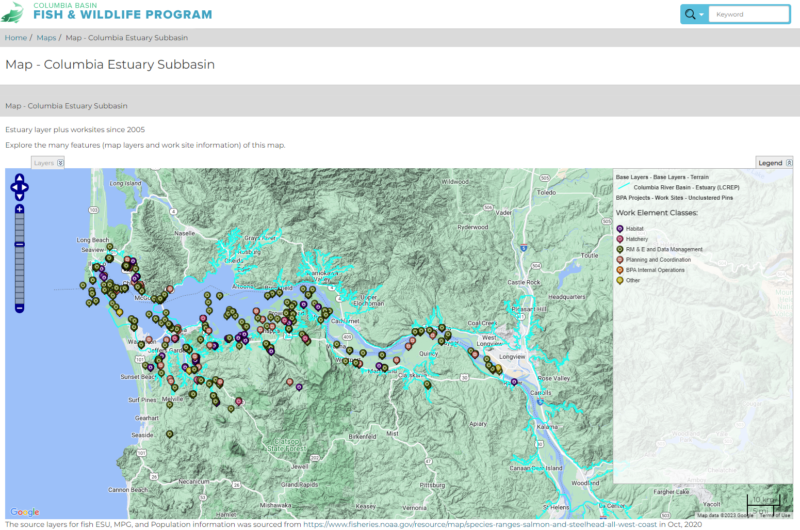Click in the Keyword search field

pos(750,14)
